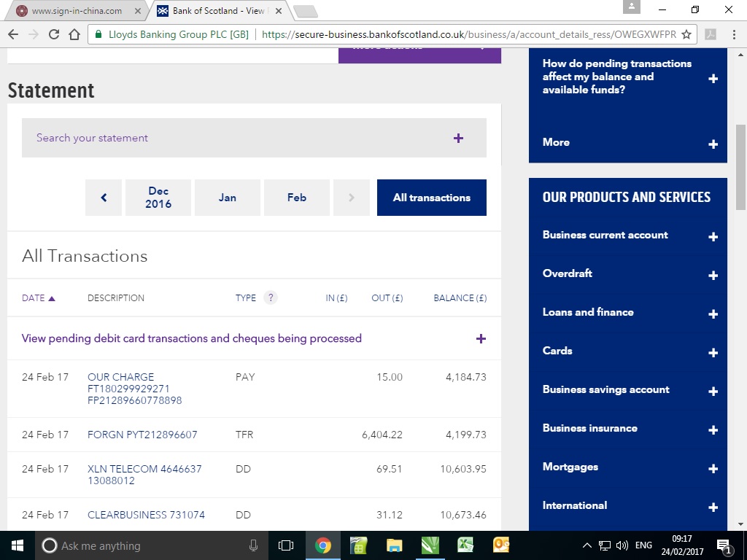
Task: Click the Chrome icon in the taskbar
Action: (322, 545)
